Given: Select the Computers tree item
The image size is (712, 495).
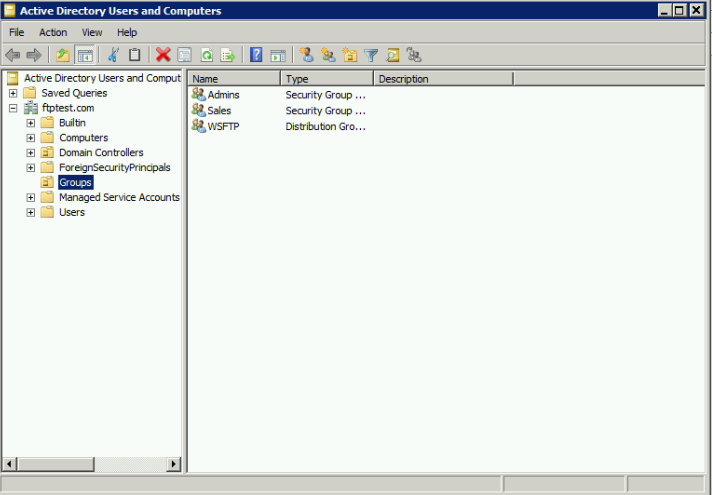Looking at the screenshot, I should 84,138.
